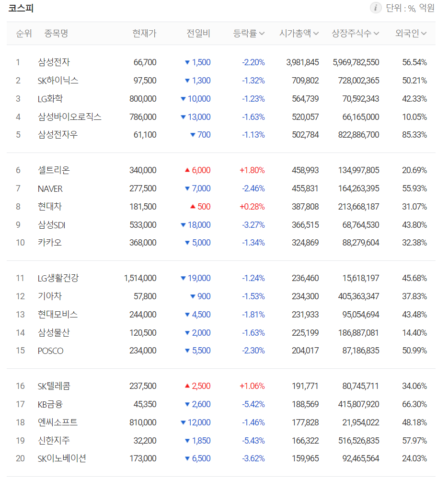This screenshot has height=481, width=448.
Task: Select SK이노베이션 change rate -3.62%
Action: 253,458
